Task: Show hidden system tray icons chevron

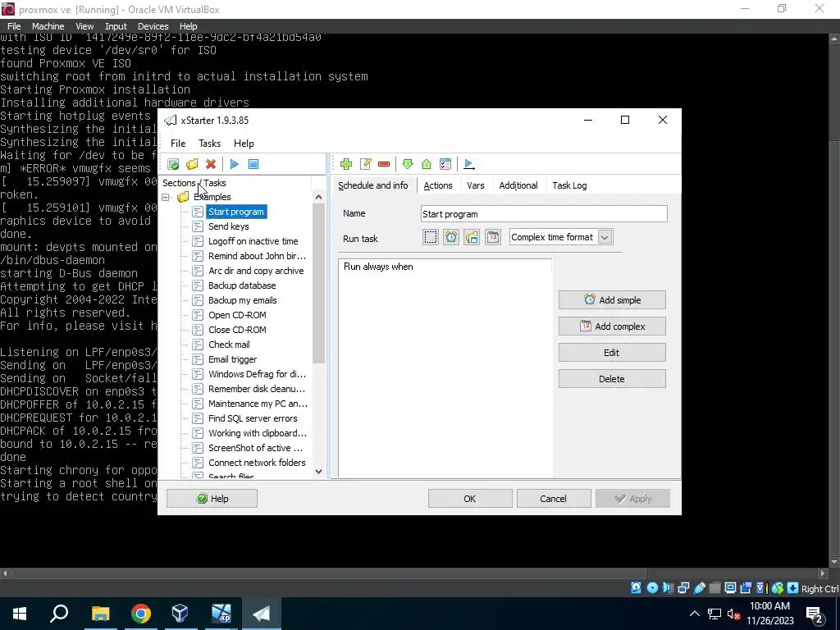Action: coord(694,614)
